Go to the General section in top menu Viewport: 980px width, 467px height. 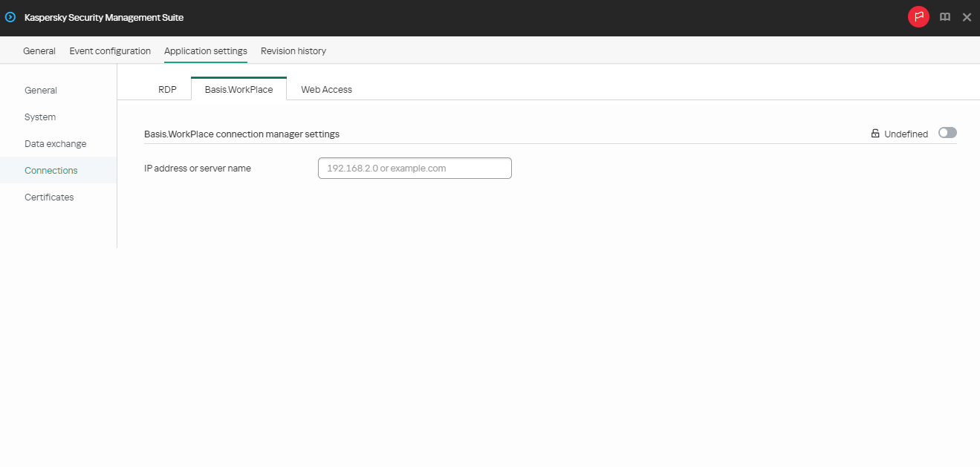pos(39,50)
